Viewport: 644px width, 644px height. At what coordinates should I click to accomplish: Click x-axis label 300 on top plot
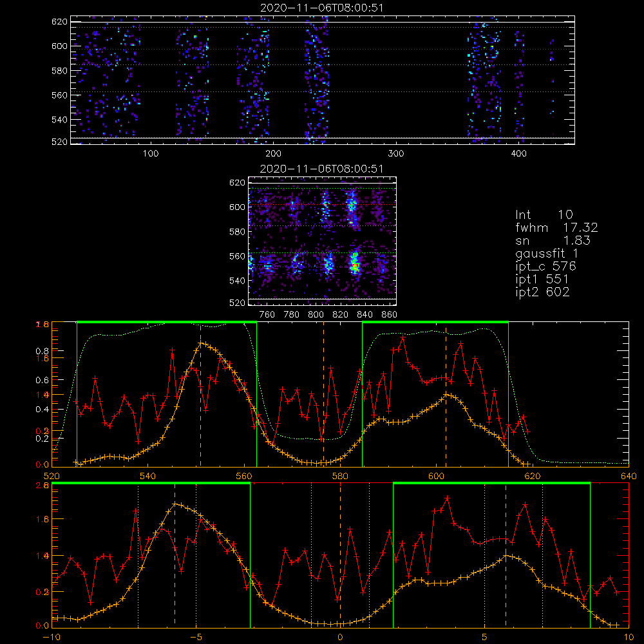396,154
